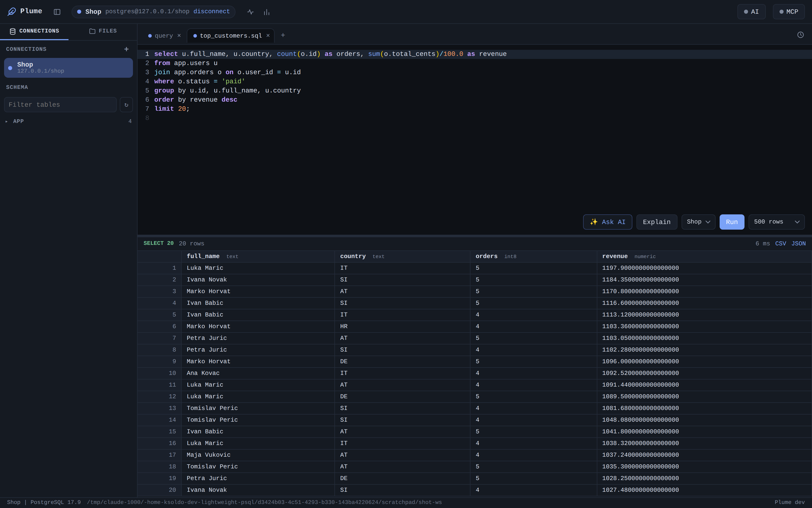The height and width of the screenshot is (508, 812).
Task: Toggle the sidebar panel icon
Action: (x=57, y=12)
